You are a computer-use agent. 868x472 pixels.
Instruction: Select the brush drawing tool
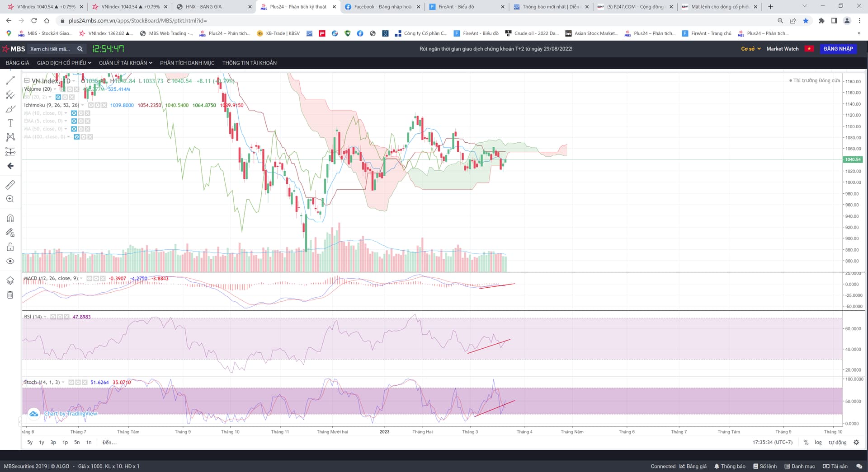click(x=10, y=109)
